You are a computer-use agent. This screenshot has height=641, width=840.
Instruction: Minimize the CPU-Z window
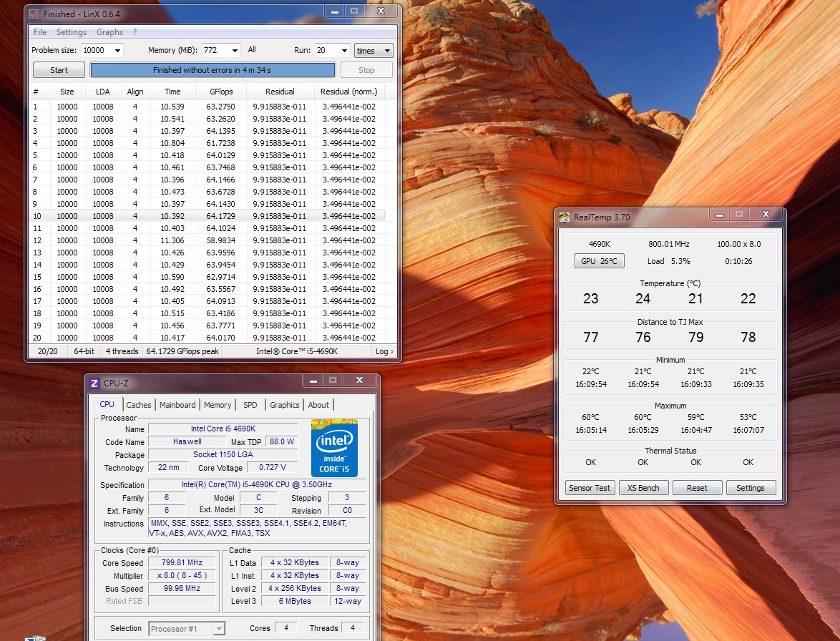[x=313, y=380]
